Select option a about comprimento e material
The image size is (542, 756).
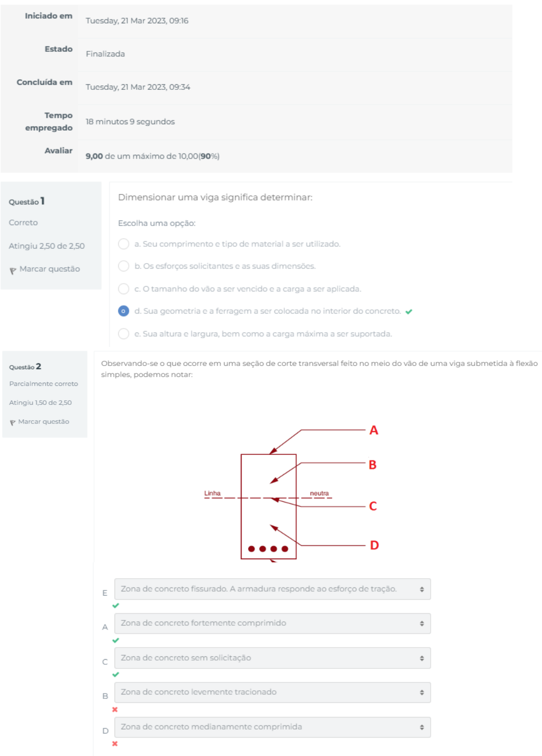(123, 244)
